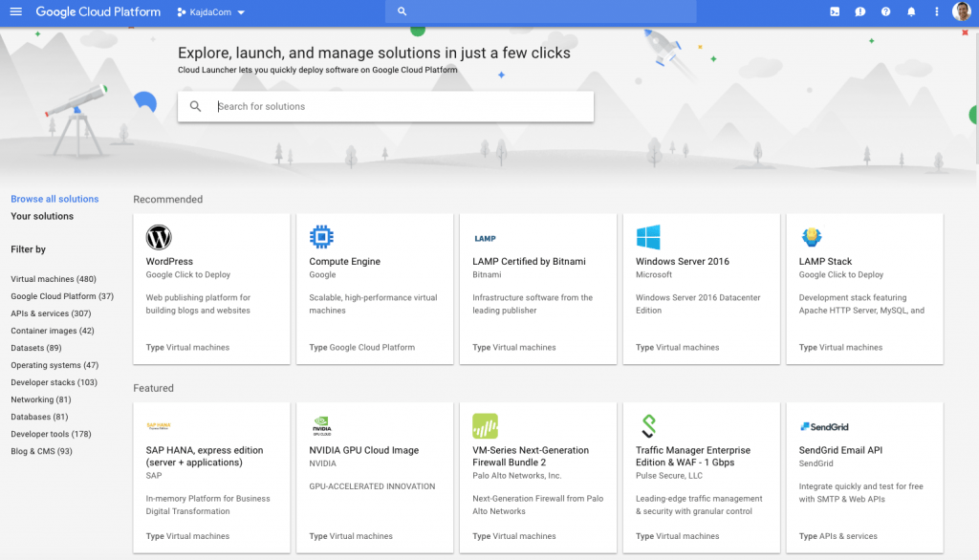Filter by Developer stacks (103)
This screenshot has height=560, width=979.
coord(54,382)
